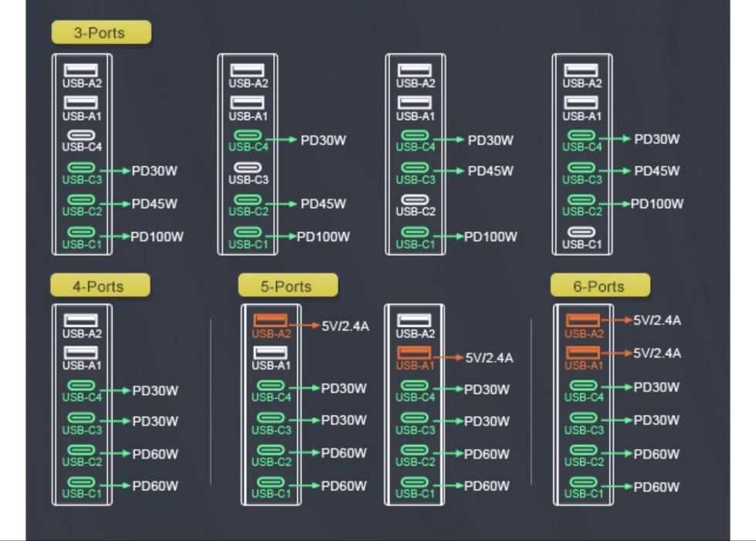This screenshot has width=756, height=541.
Task: Click the yellow 6-Ports heading label
Action: pyautogui.click(x=600, y=286)
